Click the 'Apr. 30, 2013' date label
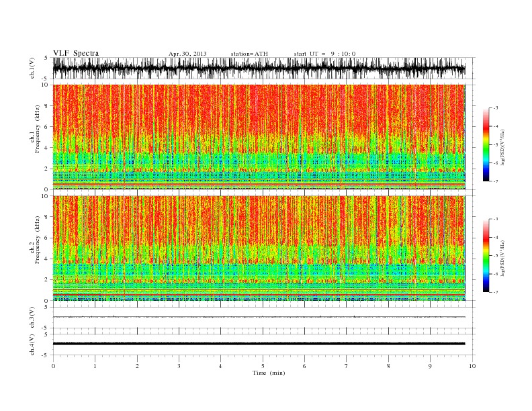 pyautogui.click(x=187, y=54)
